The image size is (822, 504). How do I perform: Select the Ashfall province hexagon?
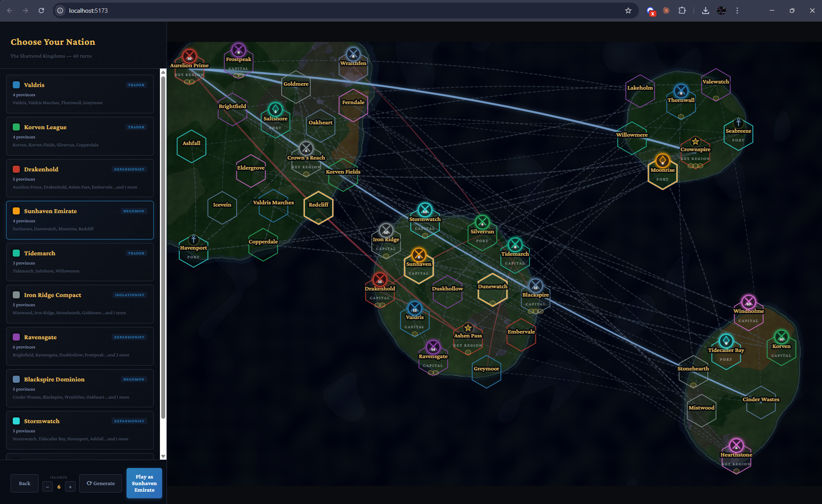[192, 146]
